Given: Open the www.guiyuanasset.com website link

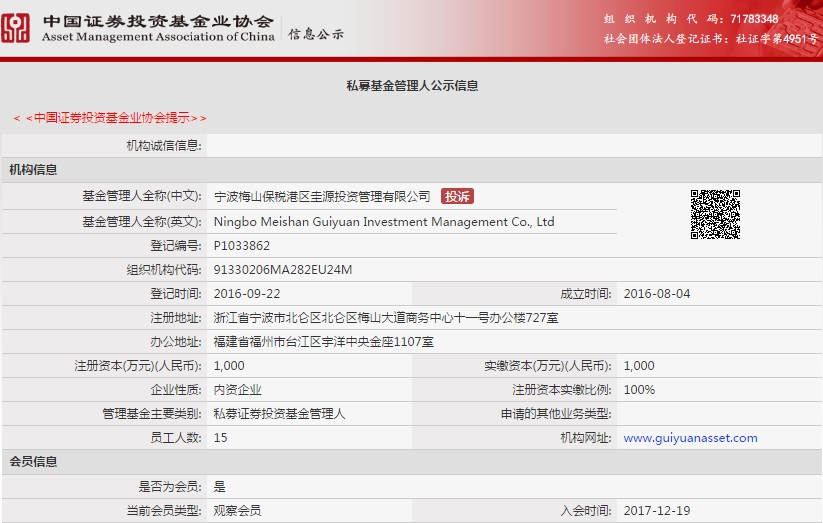Looking at the screenshot, I should (690, 438).
